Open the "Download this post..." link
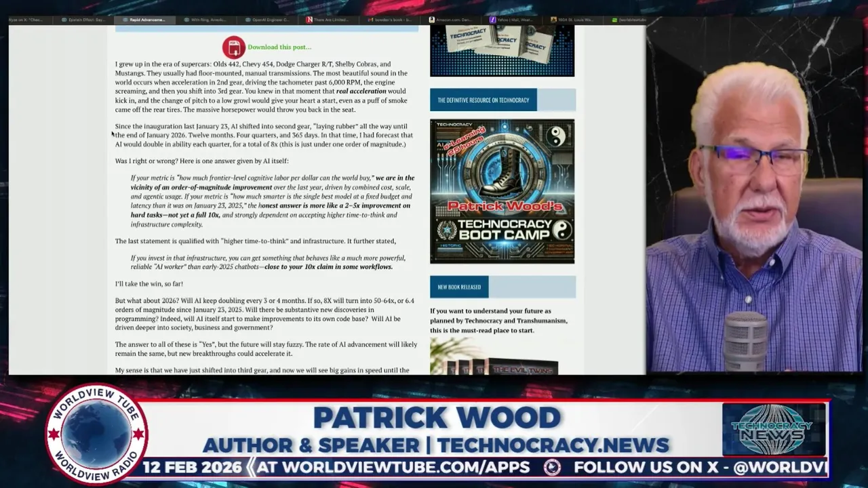This screenshot has width=868, height=488. pyautogui.click(x=279, y=47)
